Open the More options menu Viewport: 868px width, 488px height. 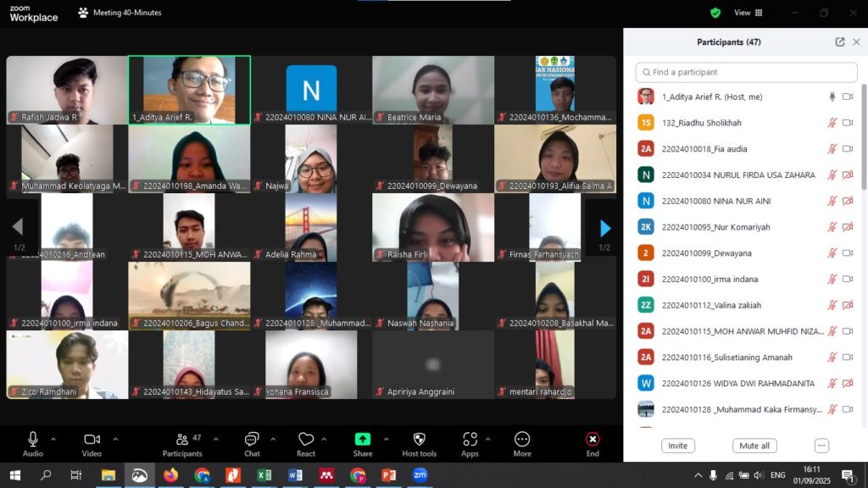(x=522, y=444)
